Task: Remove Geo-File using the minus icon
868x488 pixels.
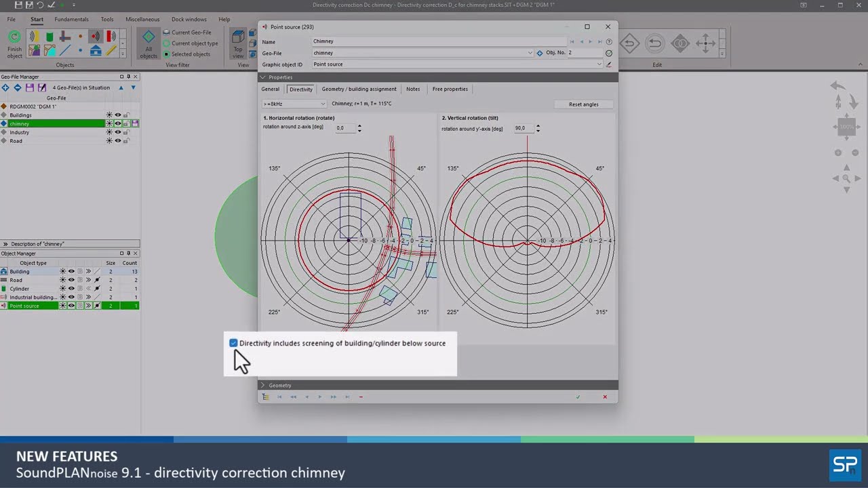Action: (x=18, y=87)
